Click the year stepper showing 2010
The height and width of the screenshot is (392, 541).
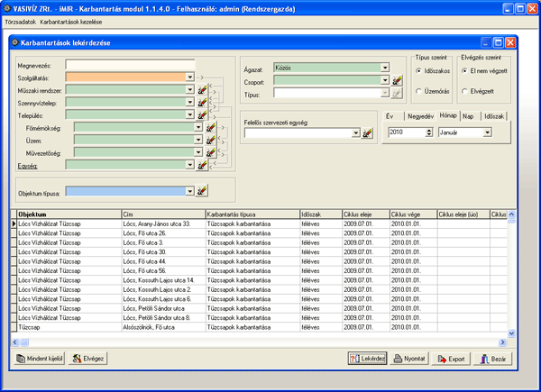click(410, 132)
